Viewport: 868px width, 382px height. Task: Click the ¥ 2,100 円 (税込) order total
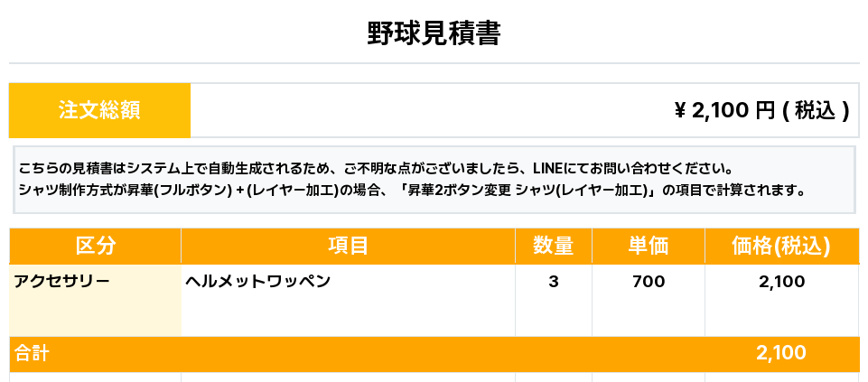(x=761, y=110)
